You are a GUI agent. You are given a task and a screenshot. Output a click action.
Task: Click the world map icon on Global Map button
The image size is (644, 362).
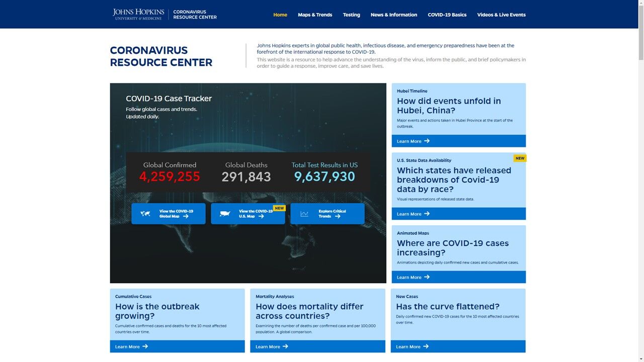pos(145,214)
